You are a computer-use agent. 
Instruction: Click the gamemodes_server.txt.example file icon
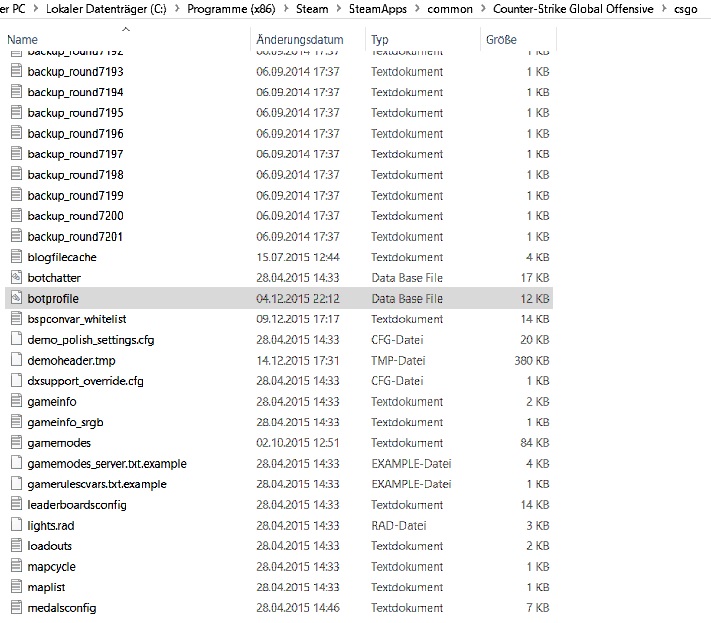point(16,463)
